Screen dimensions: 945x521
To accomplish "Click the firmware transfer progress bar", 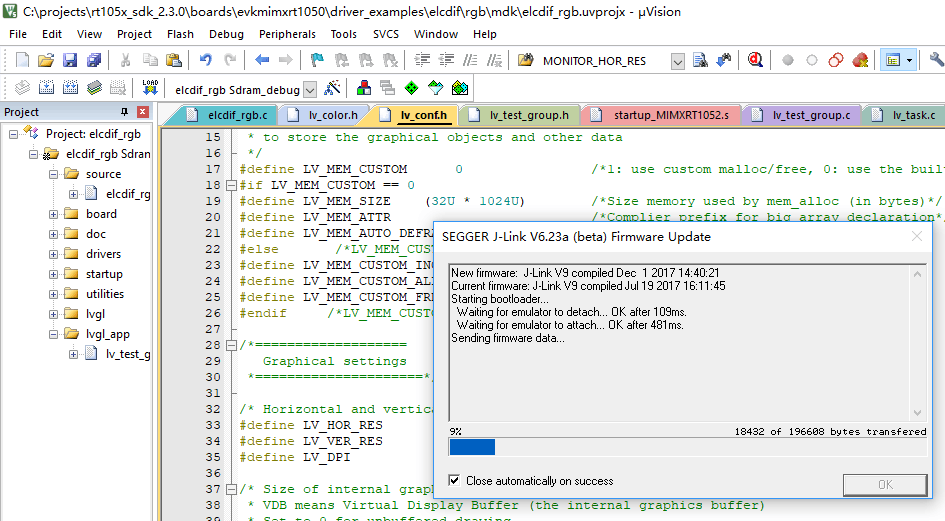I will 688,447.
